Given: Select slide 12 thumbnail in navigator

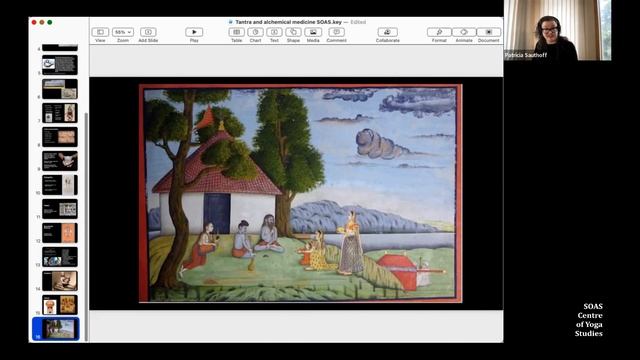Looking at the screenshot, I should (60, 233).
